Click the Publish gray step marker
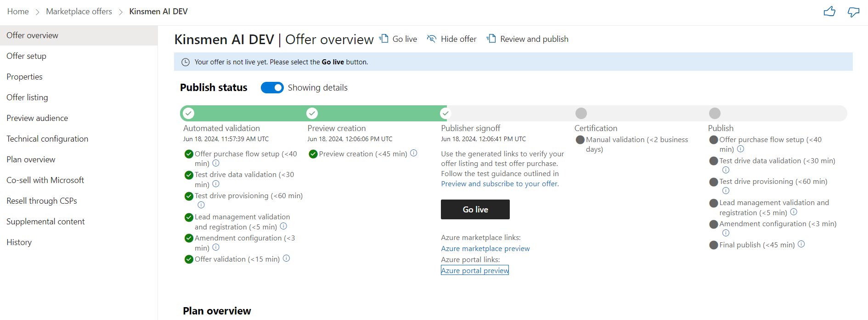 pyautogui.click(x=715, y=113)
